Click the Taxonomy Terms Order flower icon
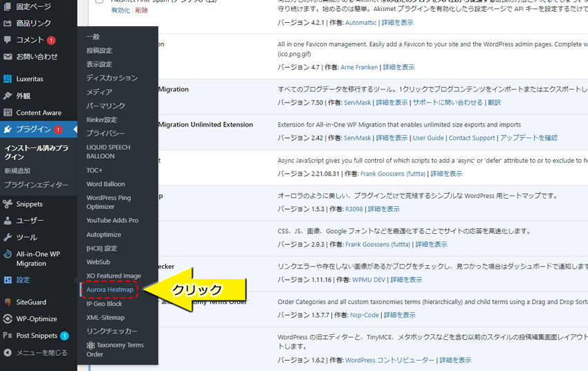 pyautogui.click(x=91, y=345)
